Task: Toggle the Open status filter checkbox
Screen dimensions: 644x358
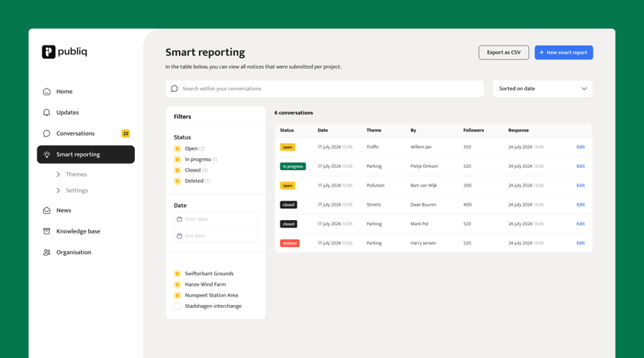Action: [177, 148]
